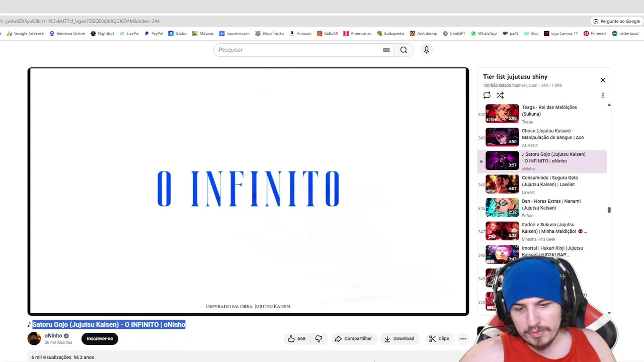644x362 pixels.
Task: Play Consumindo Suguru Geto playlist video
Action: pos(542,185)
